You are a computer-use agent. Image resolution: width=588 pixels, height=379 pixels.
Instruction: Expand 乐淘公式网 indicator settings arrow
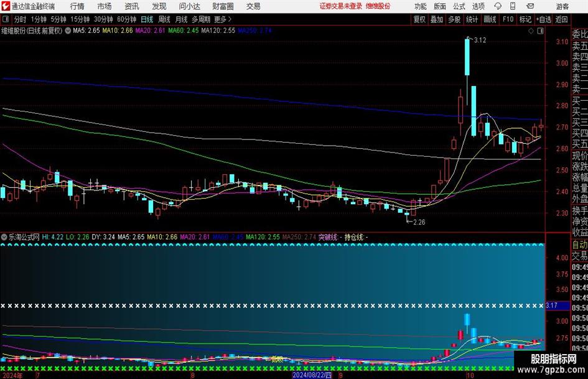(x=4, y=237)
